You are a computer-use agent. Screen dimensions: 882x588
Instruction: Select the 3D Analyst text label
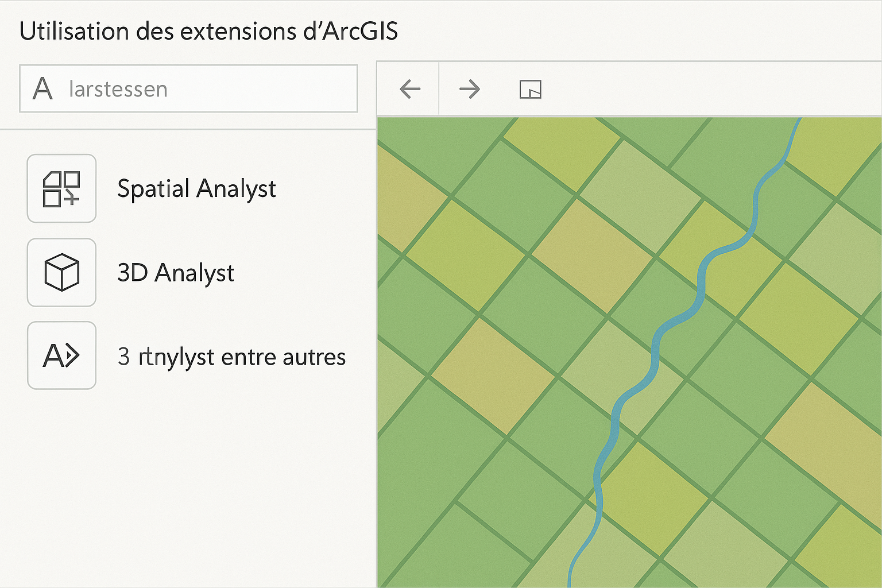[x=176, y=273]
